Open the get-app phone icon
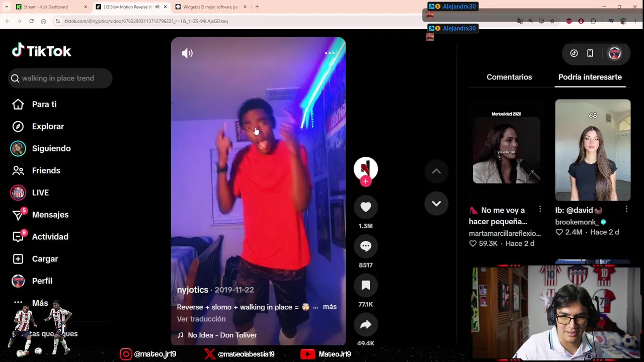The width and height of the screenshot is (644, 362). pos(590,53)
